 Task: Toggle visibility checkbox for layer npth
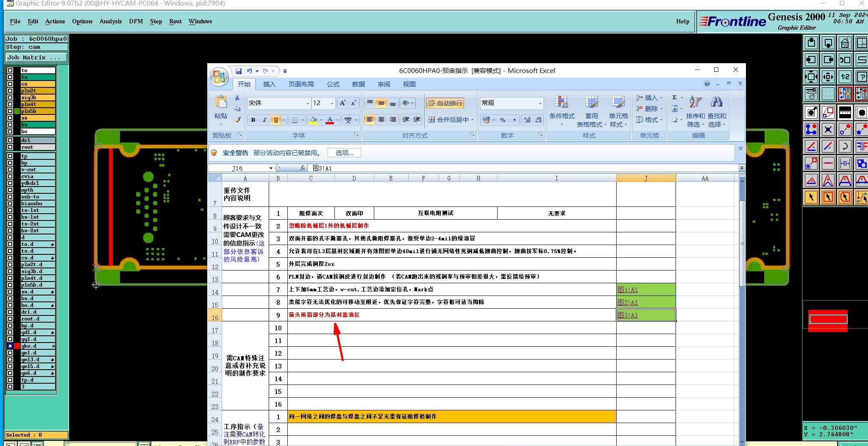pyautogui.click(x=10, y=190)
